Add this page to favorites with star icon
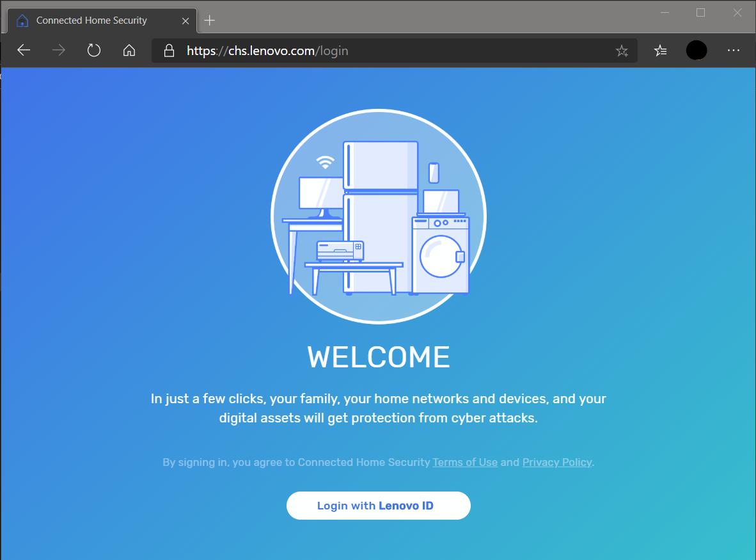This screenshot has height=560, width=756. [622, 51]
